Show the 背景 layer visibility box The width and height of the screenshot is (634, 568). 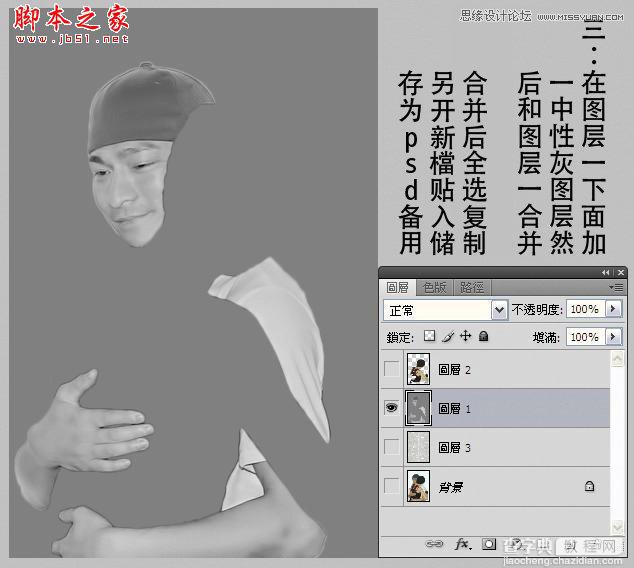pyautogui.click(x=391, y=486)
